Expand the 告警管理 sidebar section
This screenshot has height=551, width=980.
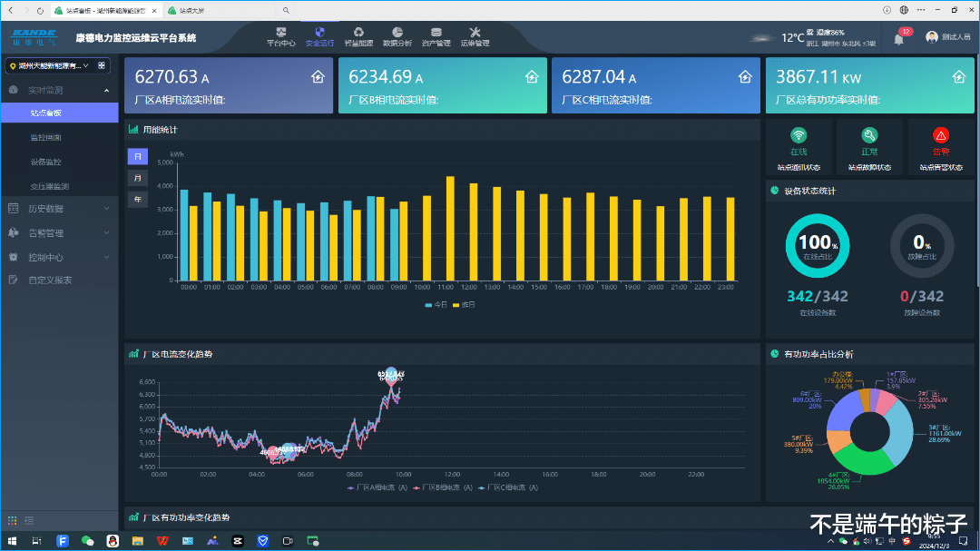point(59,232)
